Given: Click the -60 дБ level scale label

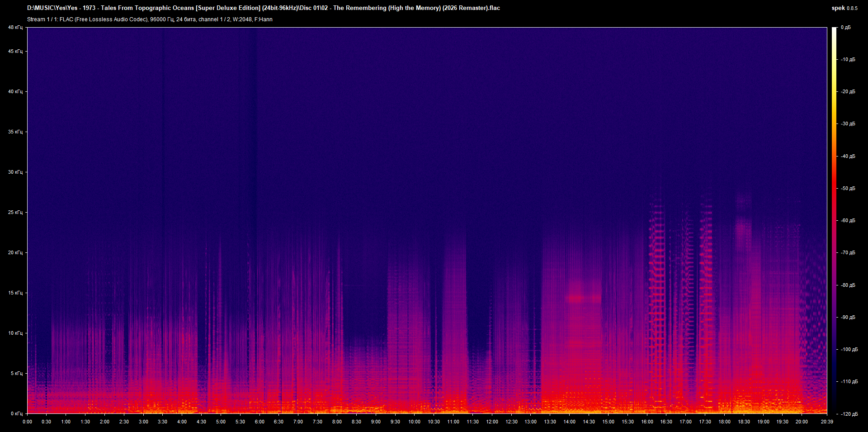Looking at the screenshot, I should [848, 221].
